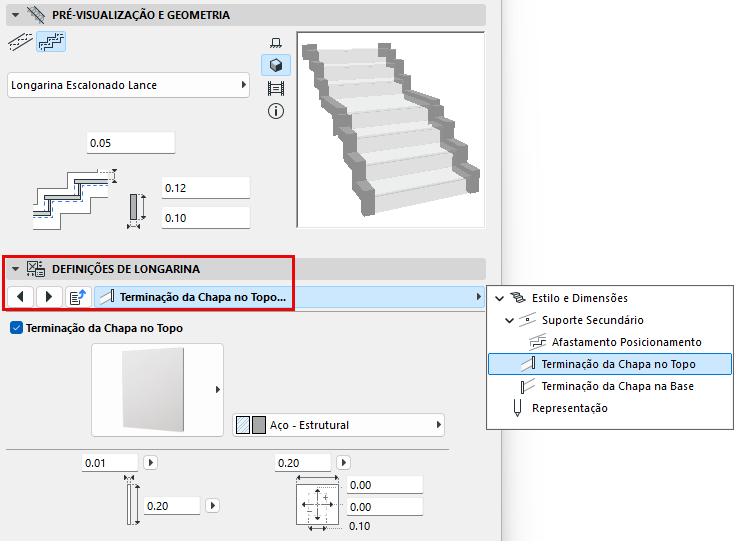Click the Terminação da Chapa na Base icon
737x541 pixels.
pos(528,386)
